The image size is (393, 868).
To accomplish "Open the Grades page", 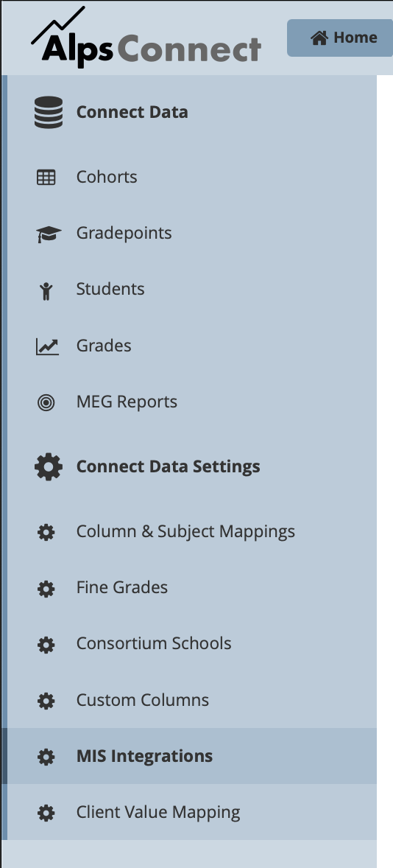I will click(104, 346).
